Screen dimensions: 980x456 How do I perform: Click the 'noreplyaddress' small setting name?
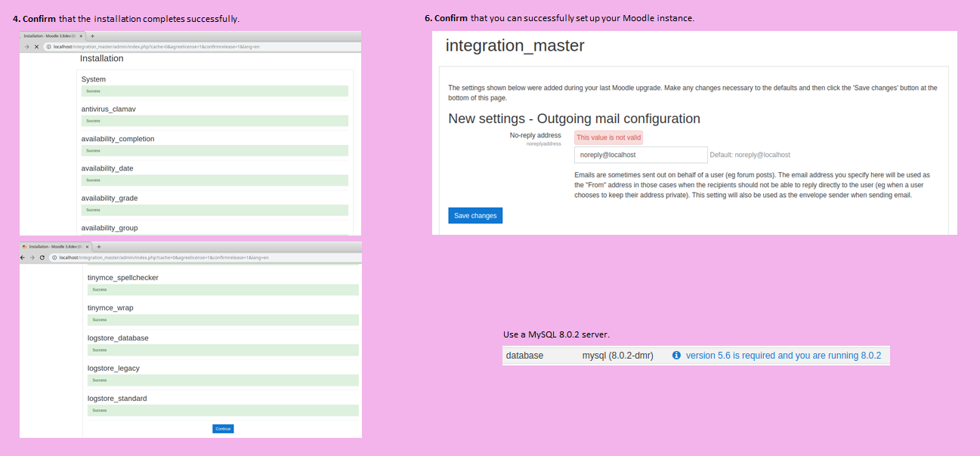pos(544,143)
